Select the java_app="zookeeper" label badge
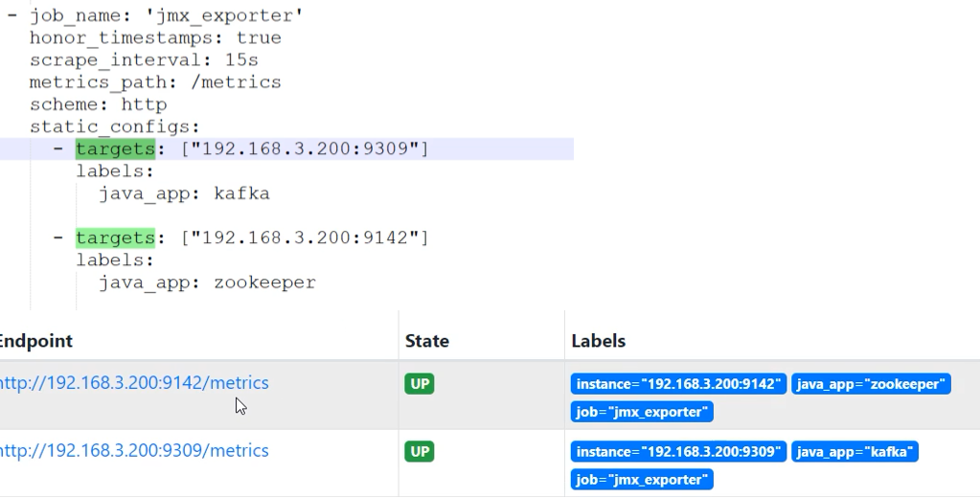The width and height of the screenshot is (980, 498). click(871, 384)
